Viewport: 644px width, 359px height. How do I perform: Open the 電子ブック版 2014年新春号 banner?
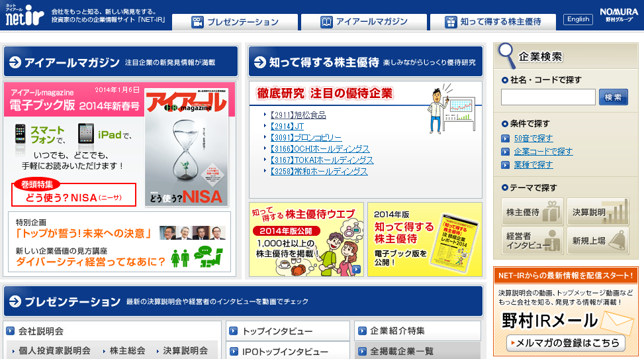coord(74,99)
